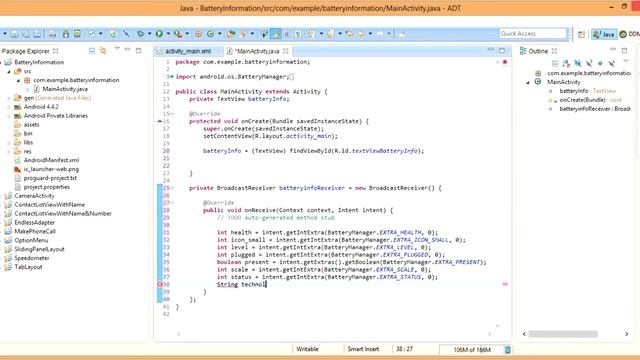640x360 pixels.
Task: Expand folded imports on line 3
Action: pos(172,76)
